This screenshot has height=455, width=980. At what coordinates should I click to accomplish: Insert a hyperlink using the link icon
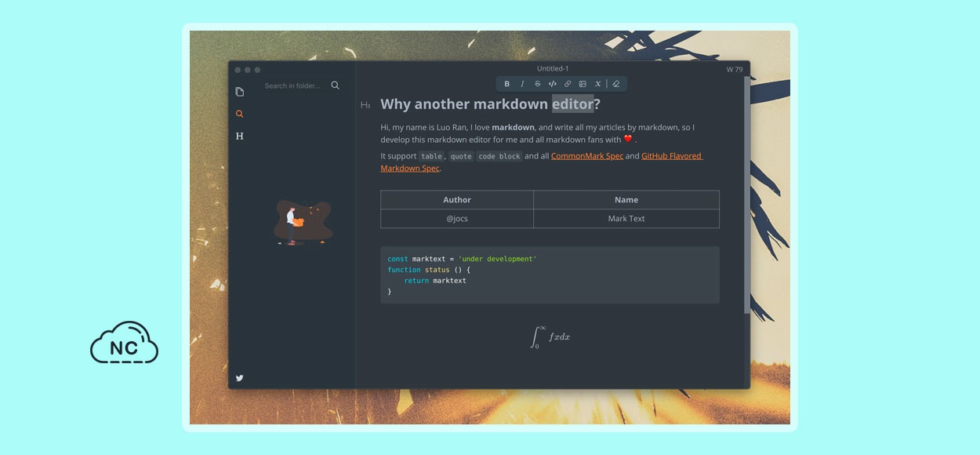click(x=568, y=84)
